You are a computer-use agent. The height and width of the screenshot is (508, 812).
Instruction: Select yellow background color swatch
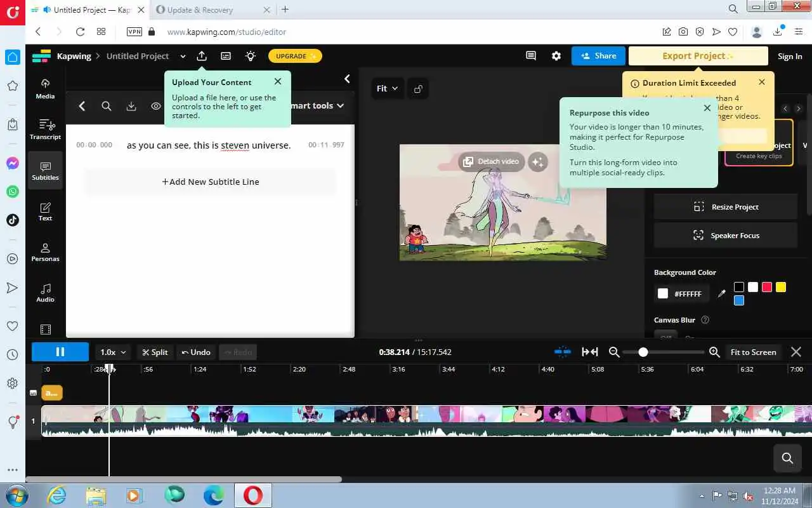[781, 287]
